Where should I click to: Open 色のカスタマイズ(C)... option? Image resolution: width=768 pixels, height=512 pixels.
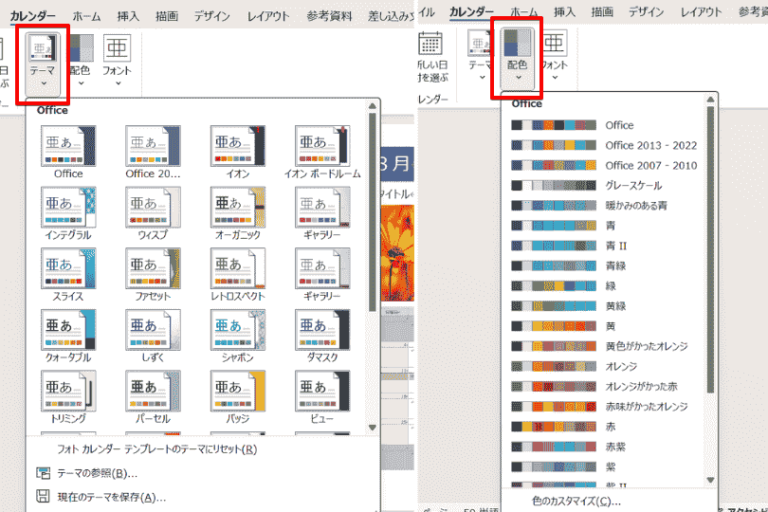(x=576, y=501)
